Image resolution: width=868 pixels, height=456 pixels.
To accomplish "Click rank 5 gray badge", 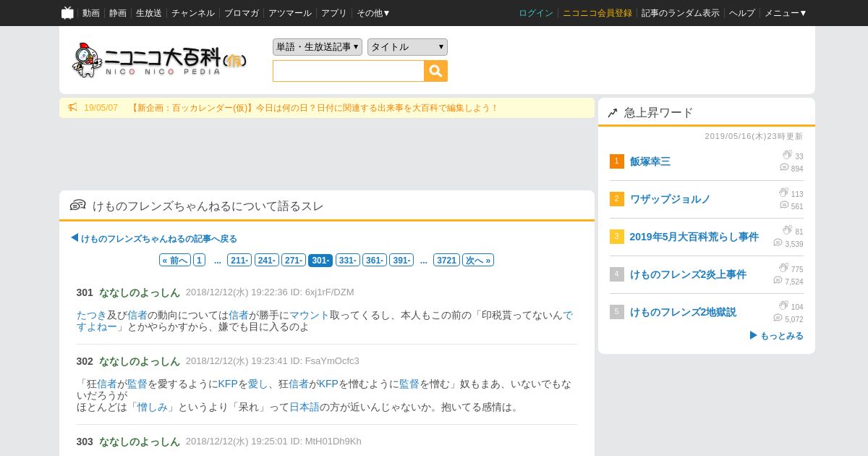I will pos(617,312).
